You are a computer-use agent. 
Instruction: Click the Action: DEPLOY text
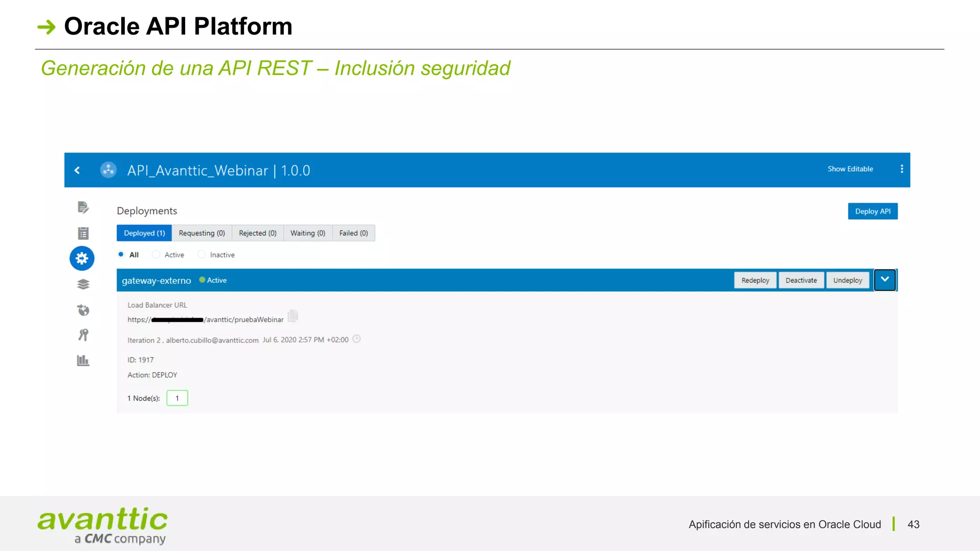point(152,375)
